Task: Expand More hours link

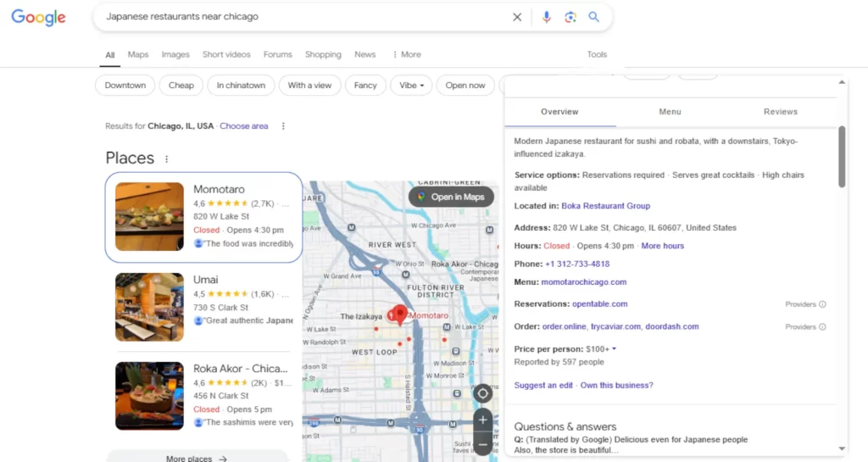Action: (x=663, y=246)
